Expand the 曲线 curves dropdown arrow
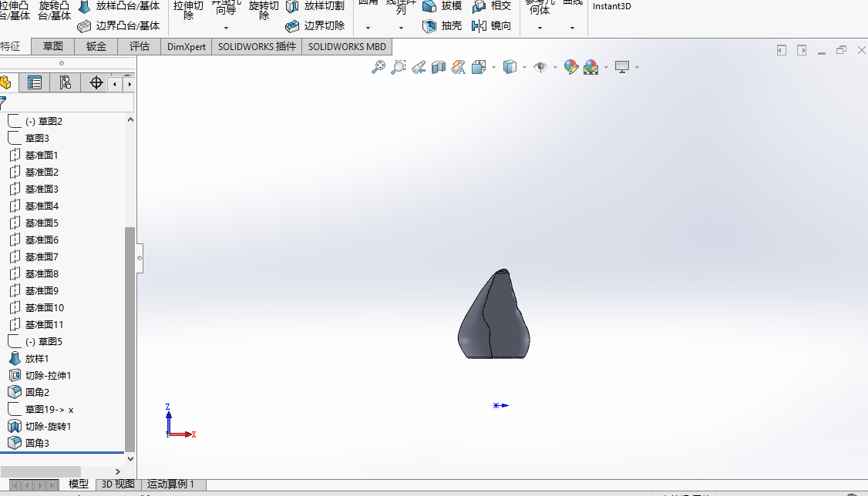Screen dimensions: 868x496 click(x=573, y=28)
